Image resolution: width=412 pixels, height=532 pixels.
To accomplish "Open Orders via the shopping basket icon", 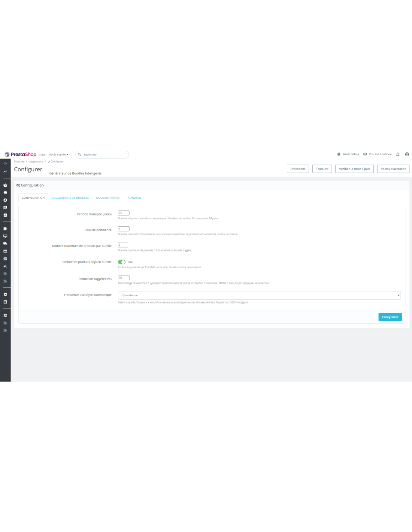I will pos(5,185).
